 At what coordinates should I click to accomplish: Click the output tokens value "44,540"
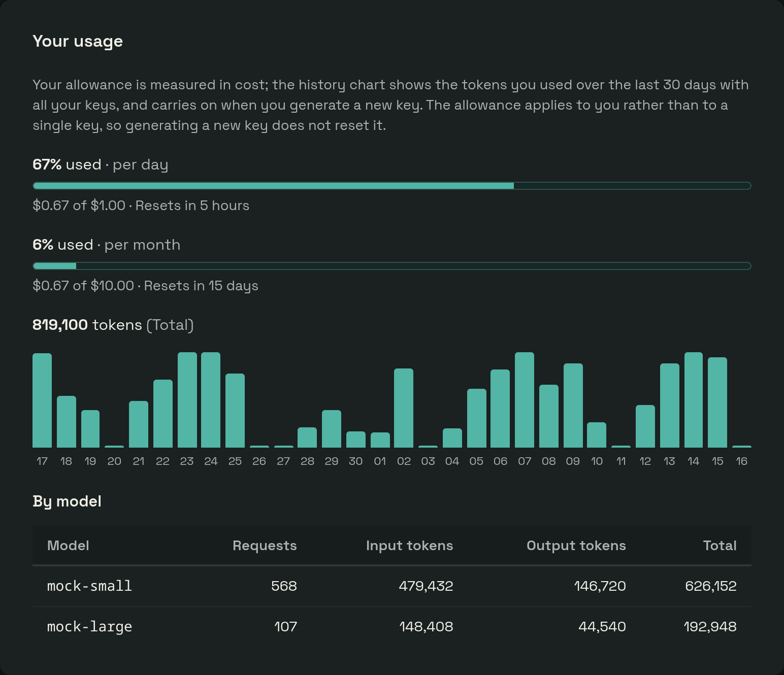602,627
